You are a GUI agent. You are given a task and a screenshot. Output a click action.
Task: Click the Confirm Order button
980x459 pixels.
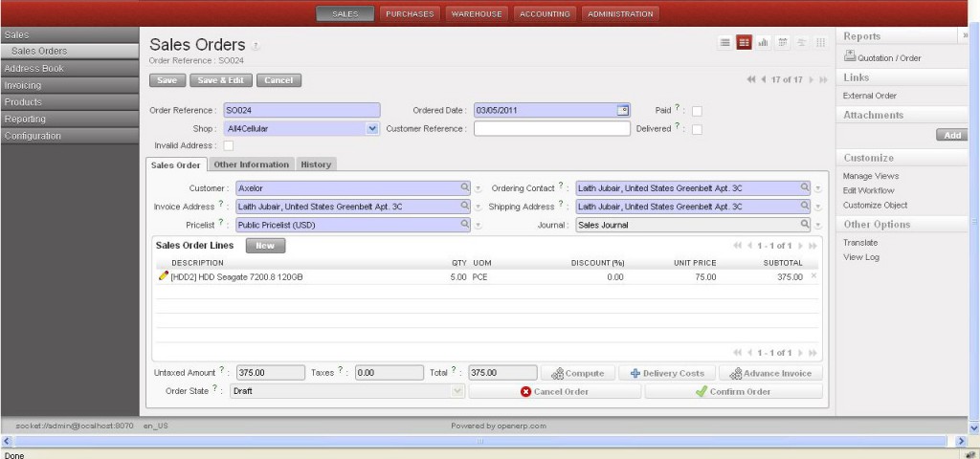733,391
